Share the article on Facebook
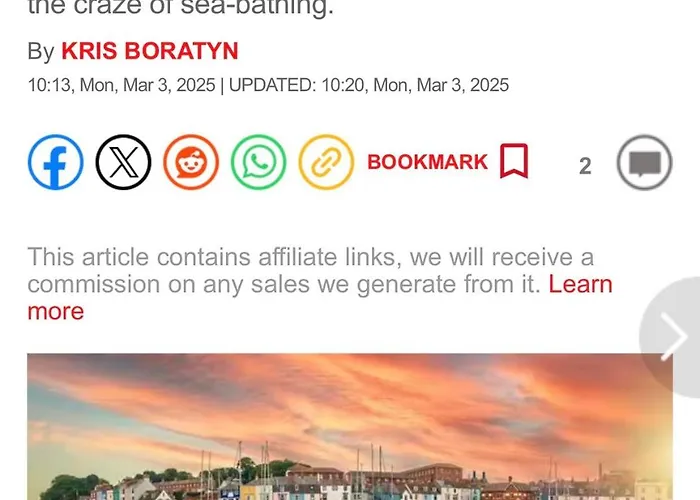This screenshot has width=700, height=500. 55,162
